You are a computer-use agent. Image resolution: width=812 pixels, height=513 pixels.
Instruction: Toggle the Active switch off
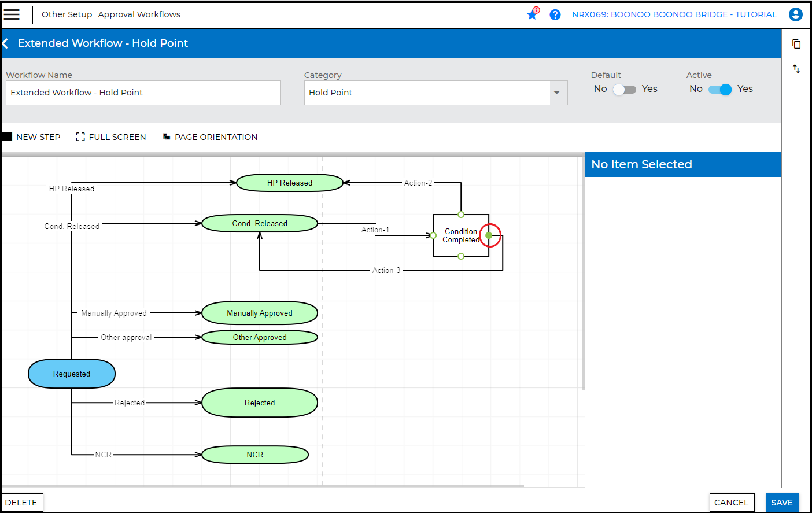[720, 89]
